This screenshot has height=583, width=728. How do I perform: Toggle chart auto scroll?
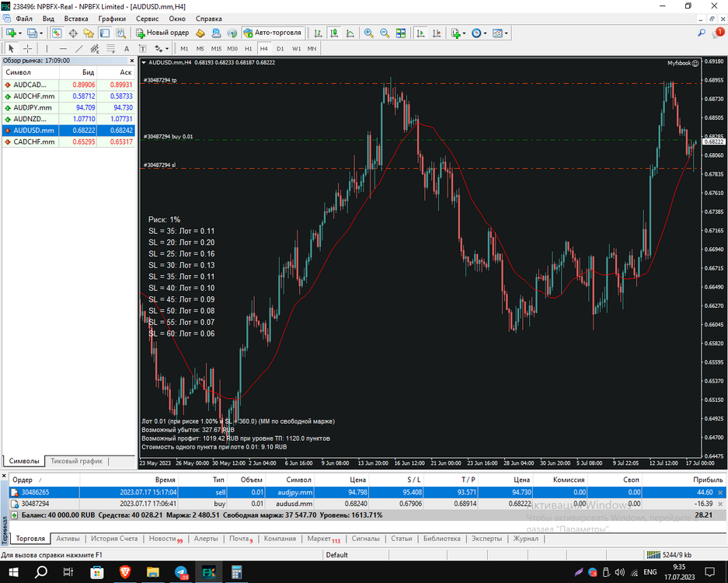(420, 33)
